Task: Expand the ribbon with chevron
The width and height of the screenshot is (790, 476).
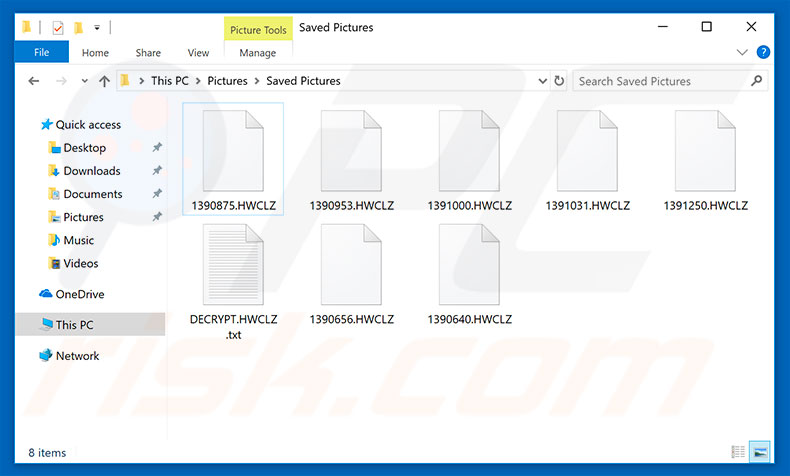Action: coord(742,52)
